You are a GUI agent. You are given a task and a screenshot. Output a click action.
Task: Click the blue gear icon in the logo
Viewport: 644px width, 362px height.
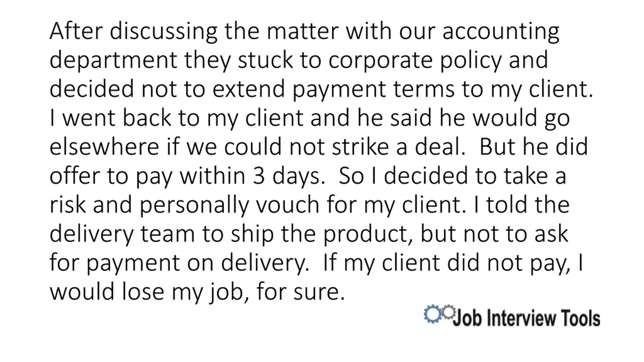432,314
